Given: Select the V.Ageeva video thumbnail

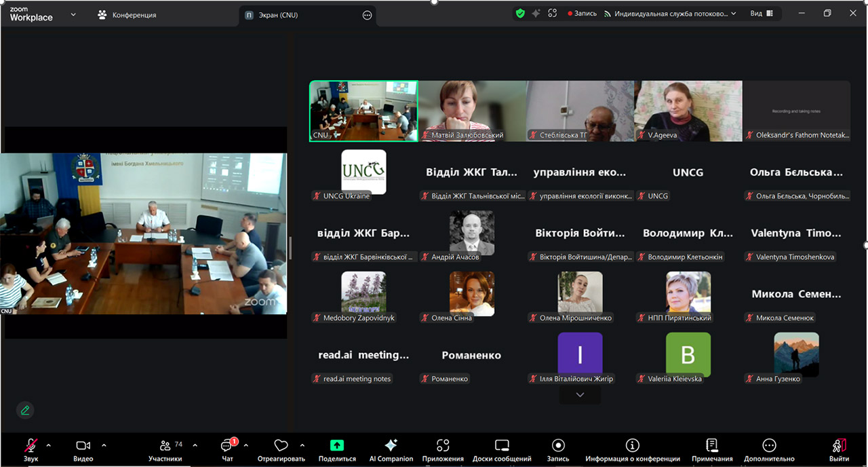Looking at the screenshot, I should coord(688,111).
